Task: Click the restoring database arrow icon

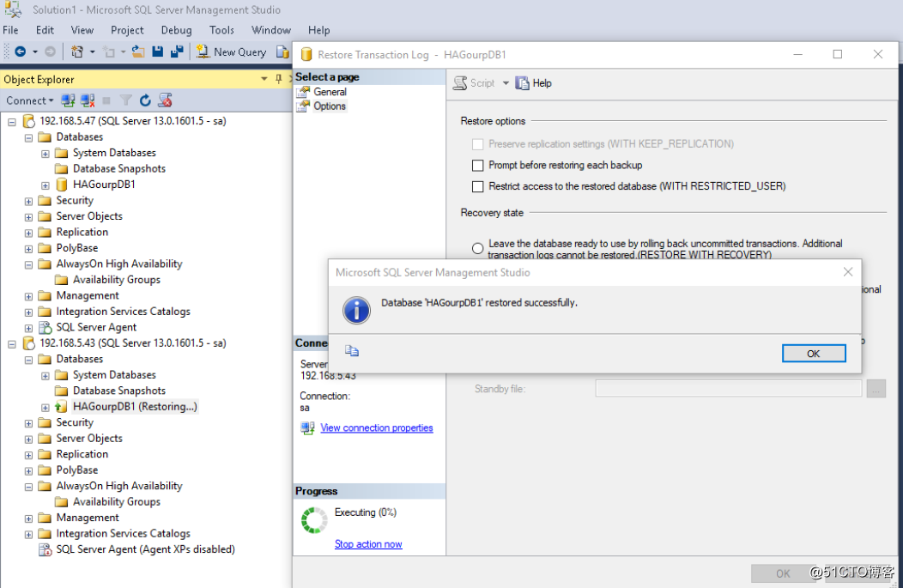Action: tap(61, 407)
